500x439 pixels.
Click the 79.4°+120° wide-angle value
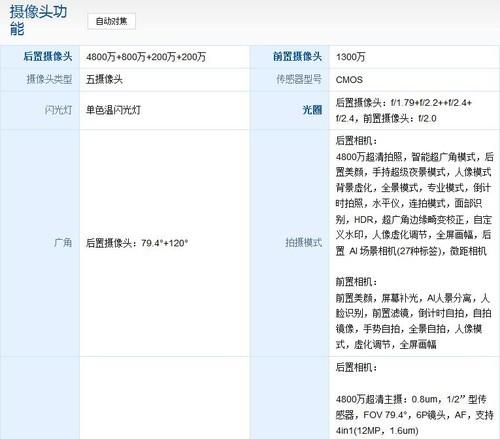point(165,243)
